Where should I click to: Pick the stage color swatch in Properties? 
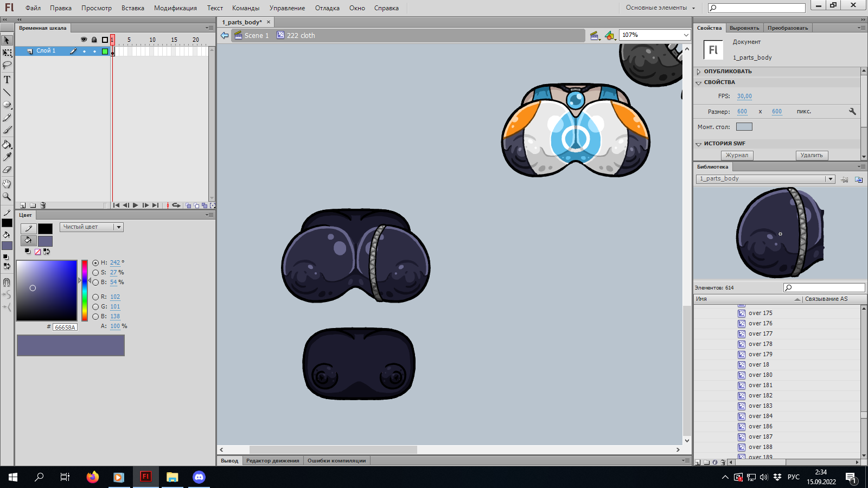click(x=744, y=127)
